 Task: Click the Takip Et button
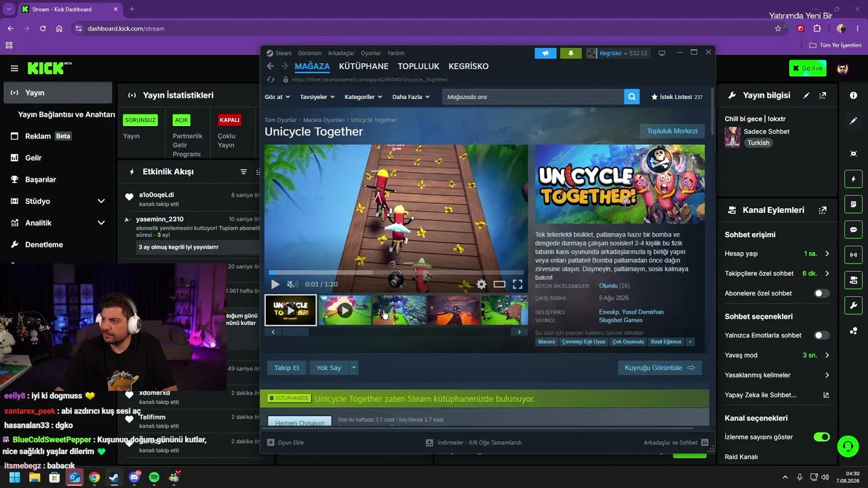[287, 368]
